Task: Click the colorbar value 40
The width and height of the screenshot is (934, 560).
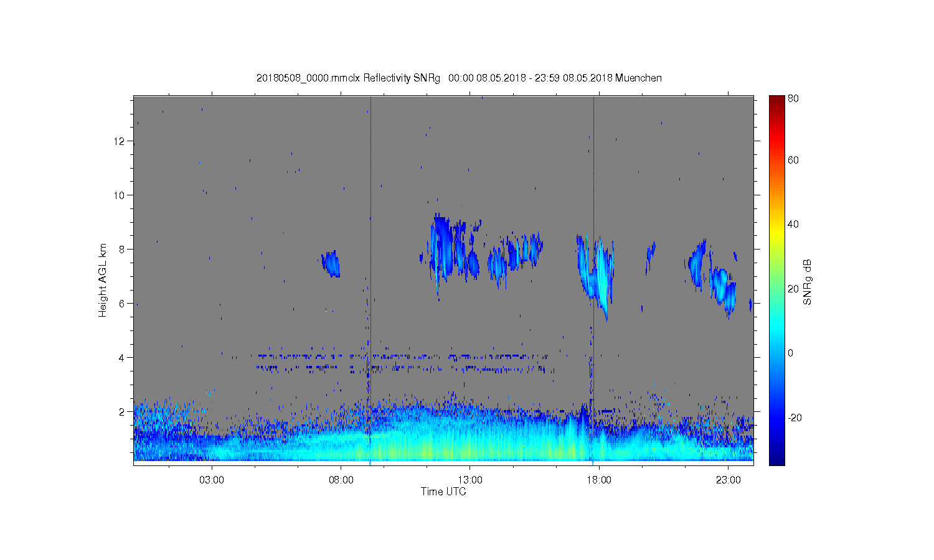Action: (793, 225)
